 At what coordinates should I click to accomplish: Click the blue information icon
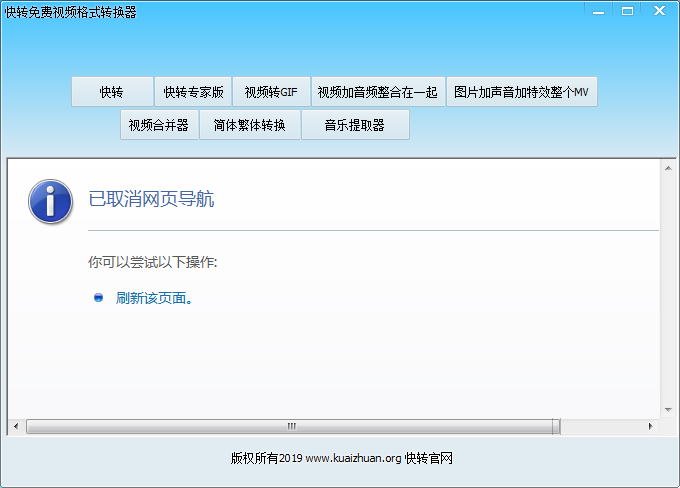(50, 202)
